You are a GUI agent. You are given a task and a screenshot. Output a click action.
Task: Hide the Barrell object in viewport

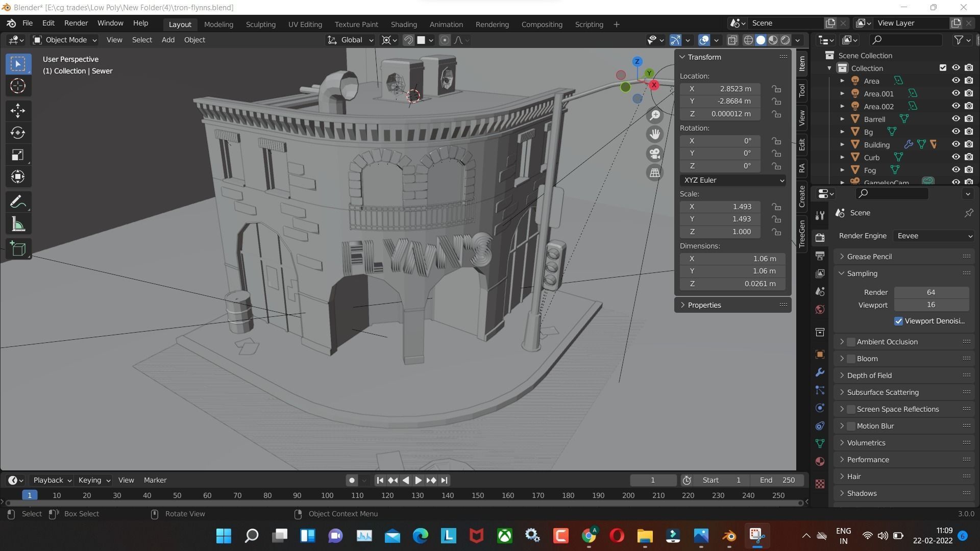click(955, 119)
